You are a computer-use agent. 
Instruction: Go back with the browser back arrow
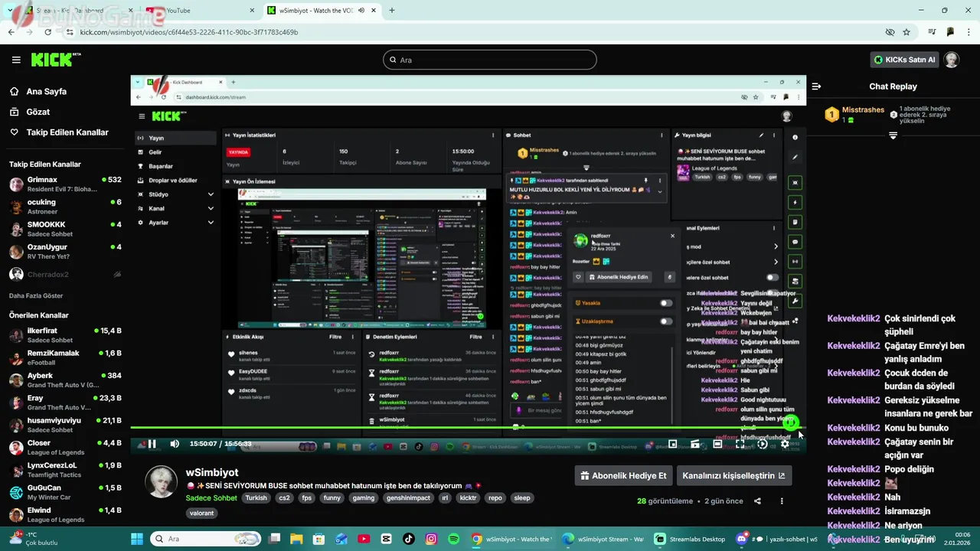coord(11,32)
